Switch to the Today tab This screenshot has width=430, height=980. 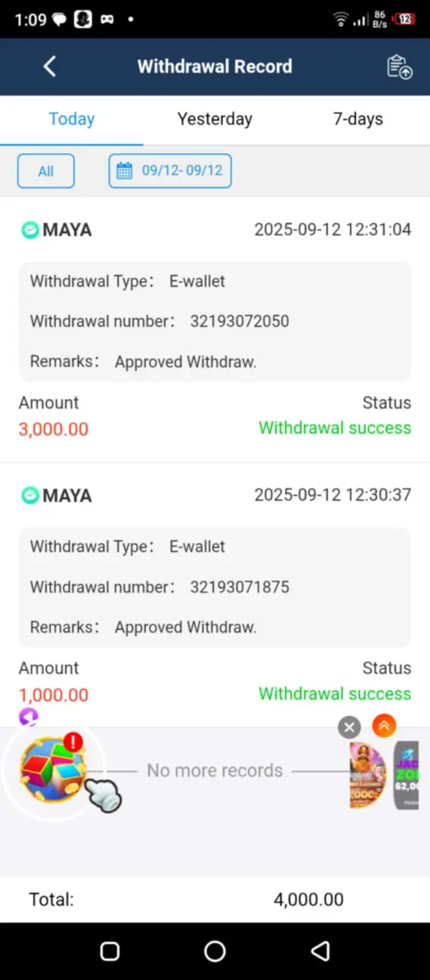tap(72, 119)
